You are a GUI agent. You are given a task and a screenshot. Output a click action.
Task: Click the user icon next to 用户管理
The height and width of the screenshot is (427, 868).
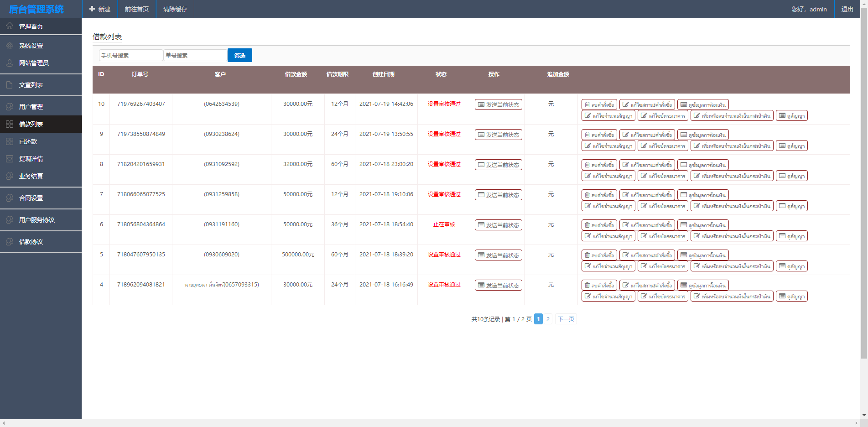click(x=10, y=106)
